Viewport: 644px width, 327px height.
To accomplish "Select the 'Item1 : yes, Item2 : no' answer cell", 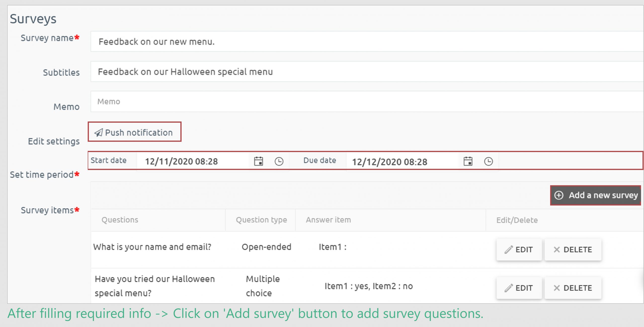I will [369, 286].
